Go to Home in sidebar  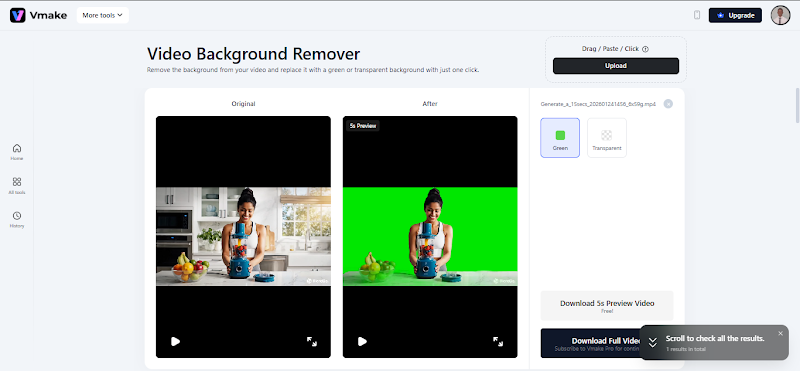point(17,152)
